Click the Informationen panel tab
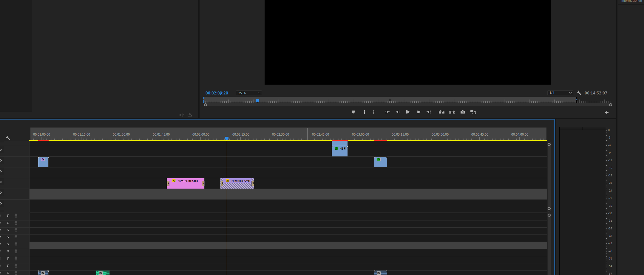 click(631, 1)
